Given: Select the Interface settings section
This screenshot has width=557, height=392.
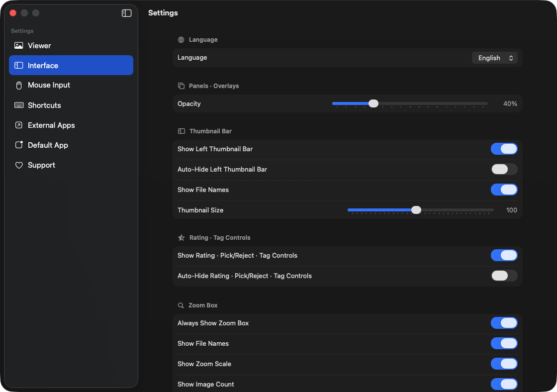Looking at the screenshot, I should click(x=71, y=65).
